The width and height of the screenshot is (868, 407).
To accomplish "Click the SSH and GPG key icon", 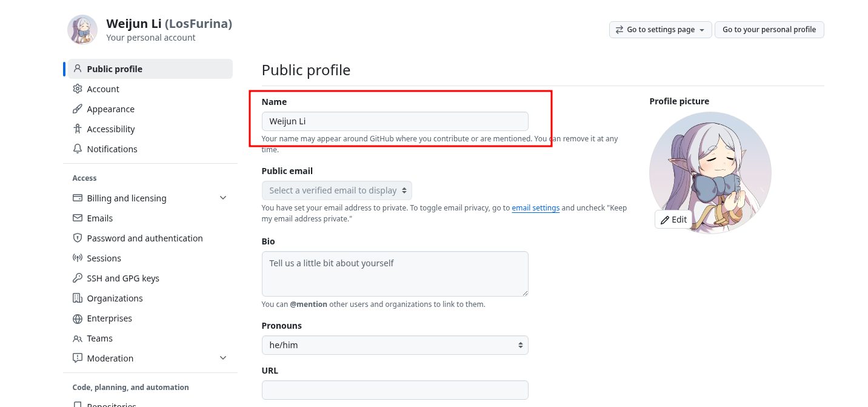I will tap(77, 278).
